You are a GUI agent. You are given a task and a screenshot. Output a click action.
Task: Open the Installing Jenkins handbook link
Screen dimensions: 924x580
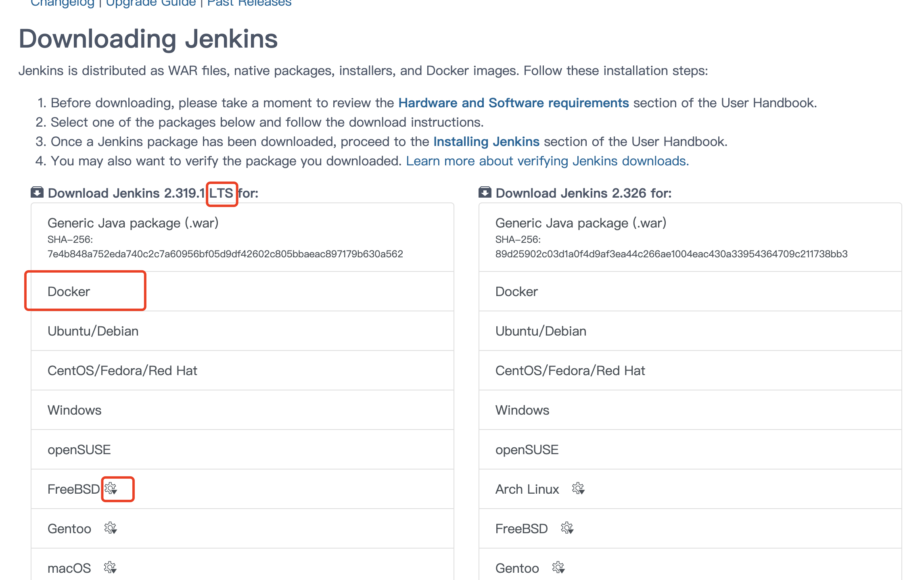click(x=486, y=142)
